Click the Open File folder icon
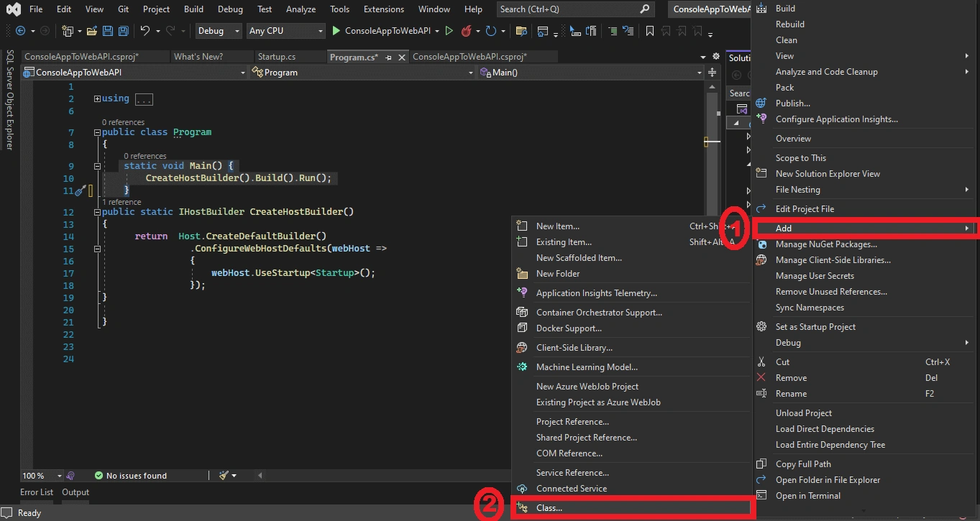Image resolution: width=980 pixels, height=521 pixels. point(91,31)
